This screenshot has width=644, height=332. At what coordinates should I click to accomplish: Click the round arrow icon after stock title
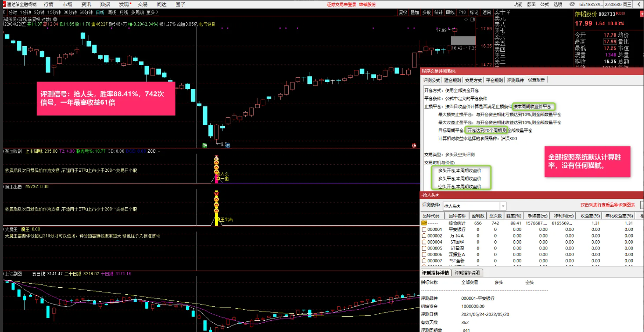coord(55,20)
